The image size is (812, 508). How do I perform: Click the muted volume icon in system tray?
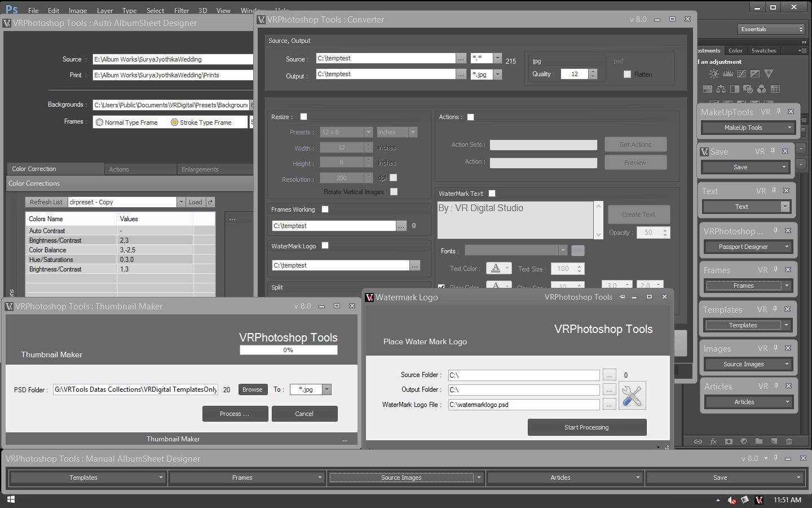coord(731,500)
